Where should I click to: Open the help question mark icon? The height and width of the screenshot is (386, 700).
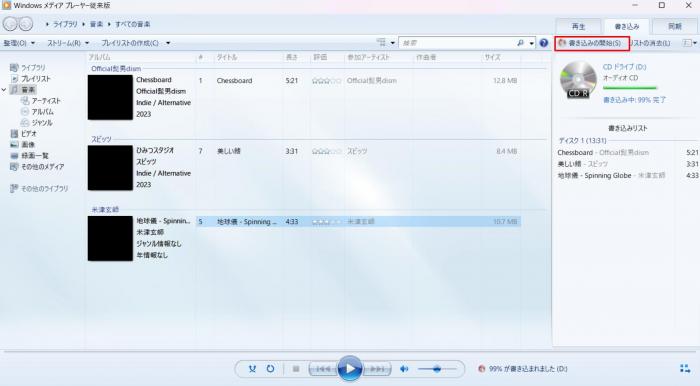[x=543, y=43]
